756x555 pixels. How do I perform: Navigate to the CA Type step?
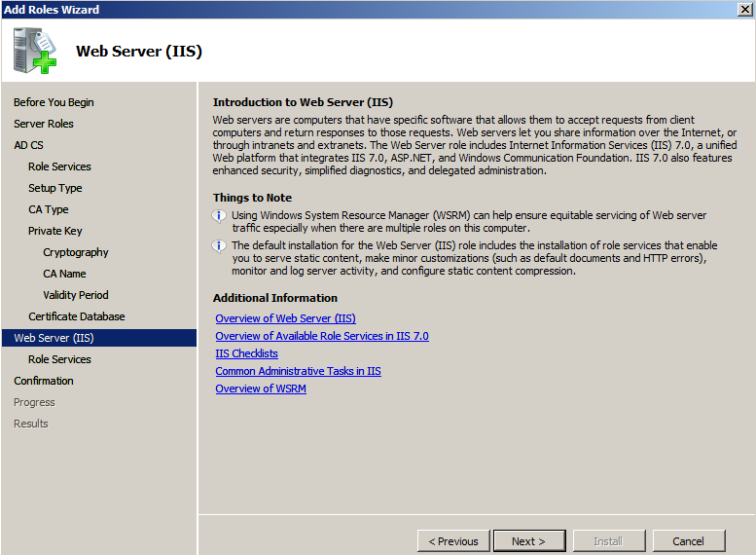[49, 209]
